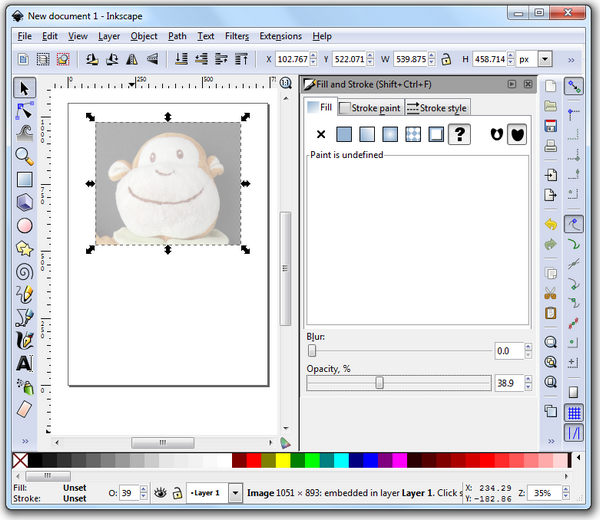Viewport: 600px width, 520px height.
Task: Select the Selector arrow tool
Action: click(24, 88)
